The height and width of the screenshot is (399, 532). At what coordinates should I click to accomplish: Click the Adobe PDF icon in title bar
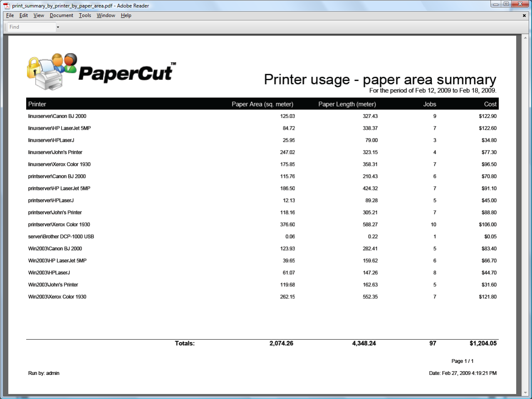tap(6, 5)
